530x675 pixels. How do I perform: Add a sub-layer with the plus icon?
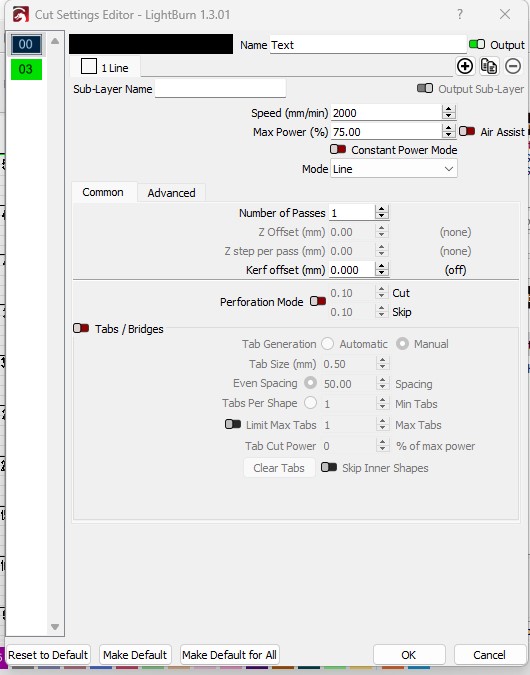(465, 66)
